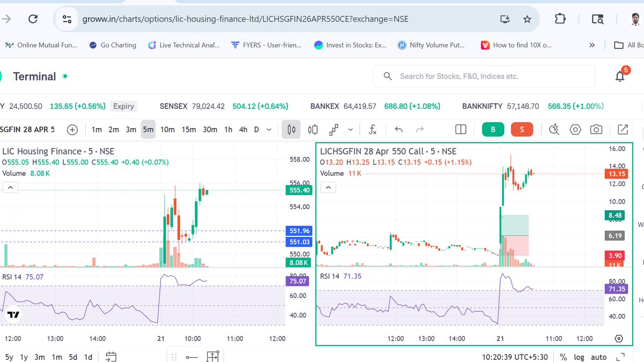This screenshot has height=362, width=644.
Task: Toggle log scale on price axis
Action: click(579, 357)
